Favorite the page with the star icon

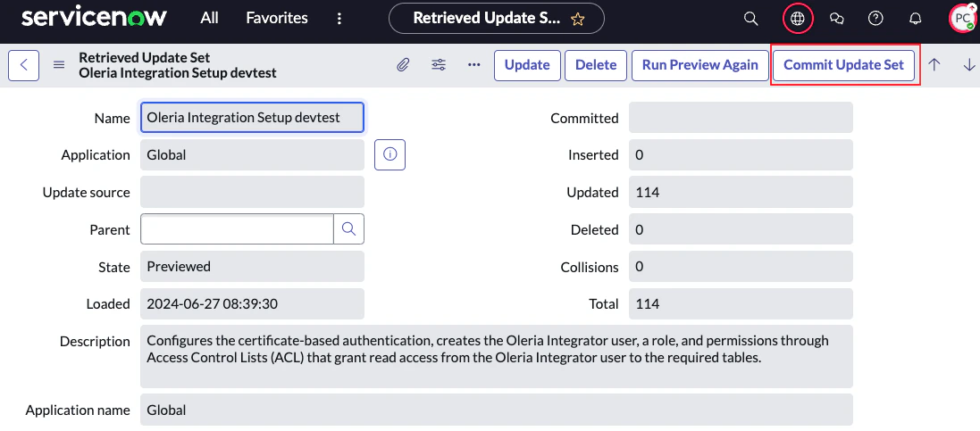coord(577,20)
